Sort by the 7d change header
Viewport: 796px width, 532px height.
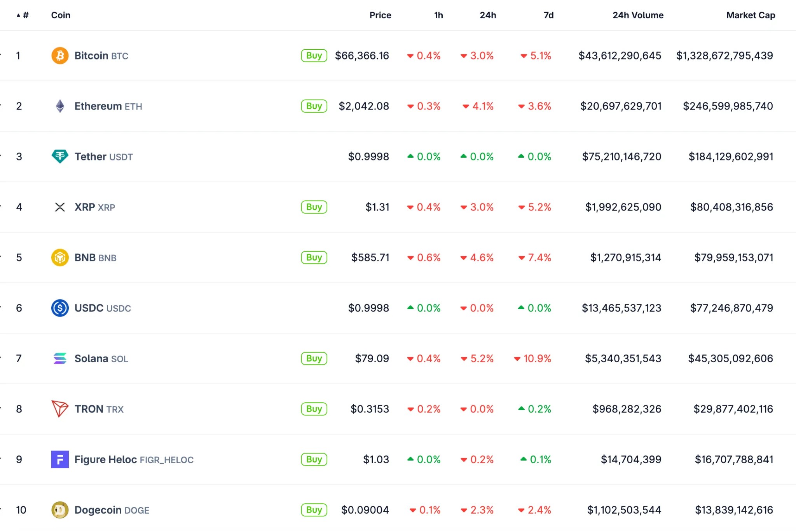548,15
